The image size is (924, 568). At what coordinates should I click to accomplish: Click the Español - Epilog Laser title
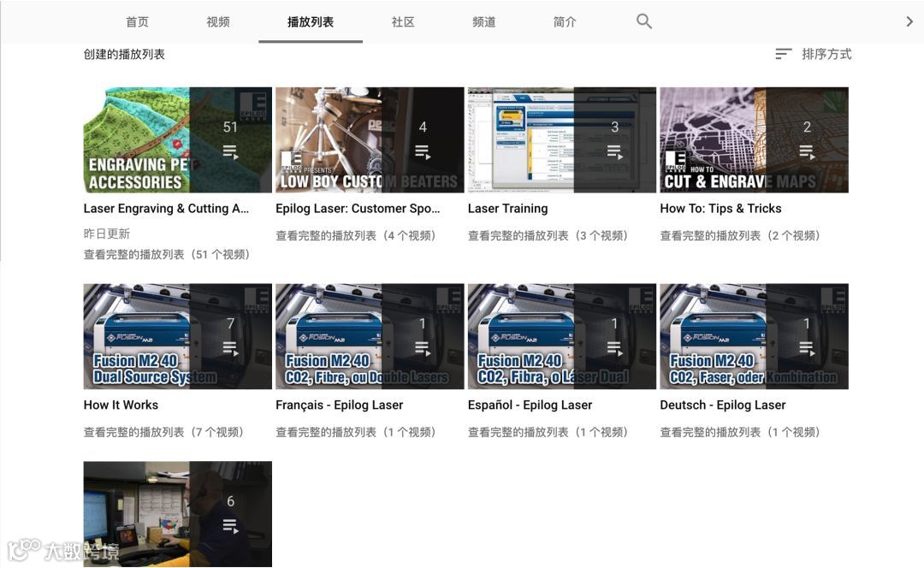pyautogui.click(x=530, y=405)
